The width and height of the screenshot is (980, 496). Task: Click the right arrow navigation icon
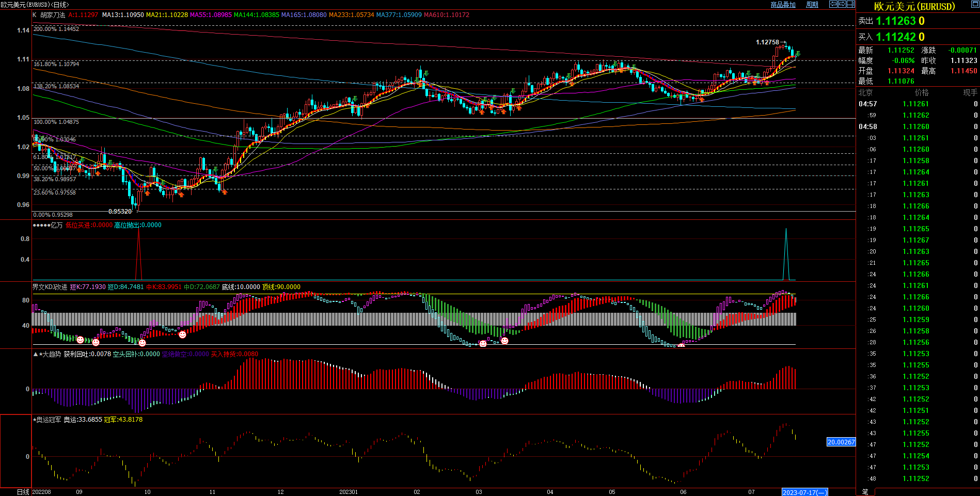click(842, 4)
